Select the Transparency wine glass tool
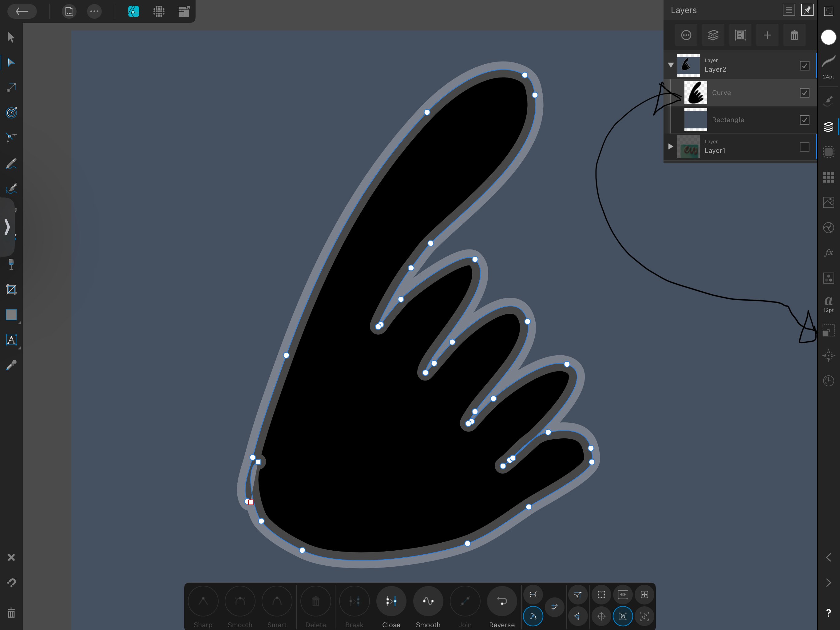Image resolution: width=840 pixels, height=630 pixels. [11, 265]
